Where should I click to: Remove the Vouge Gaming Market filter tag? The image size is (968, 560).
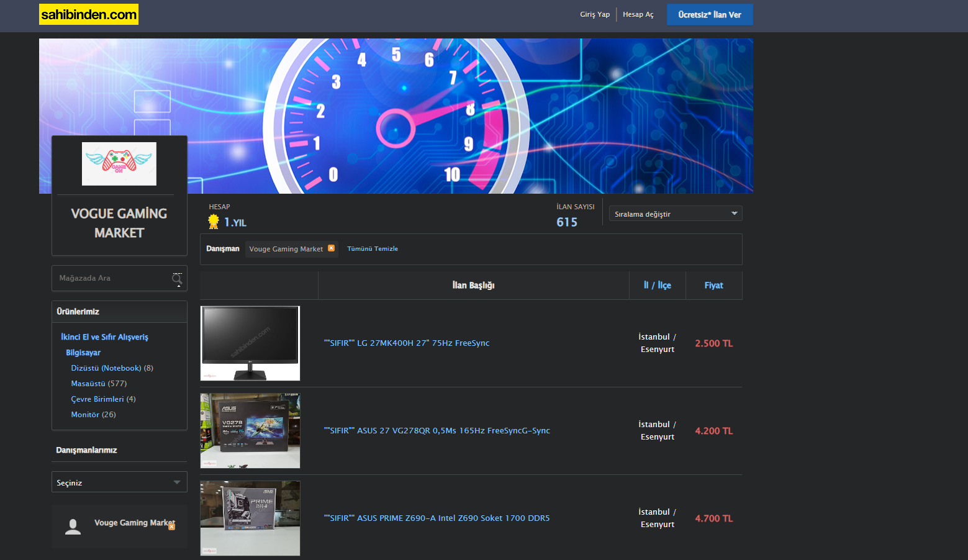(x=331, y=248)
